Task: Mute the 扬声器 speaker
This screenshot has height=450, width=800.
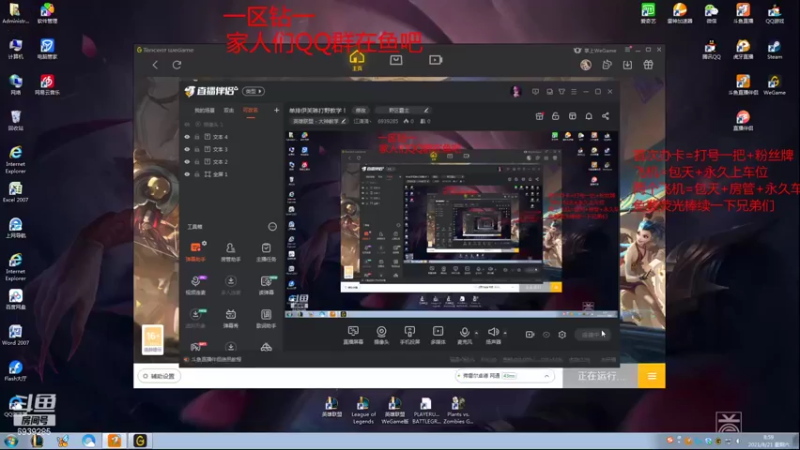Action: 493,335
